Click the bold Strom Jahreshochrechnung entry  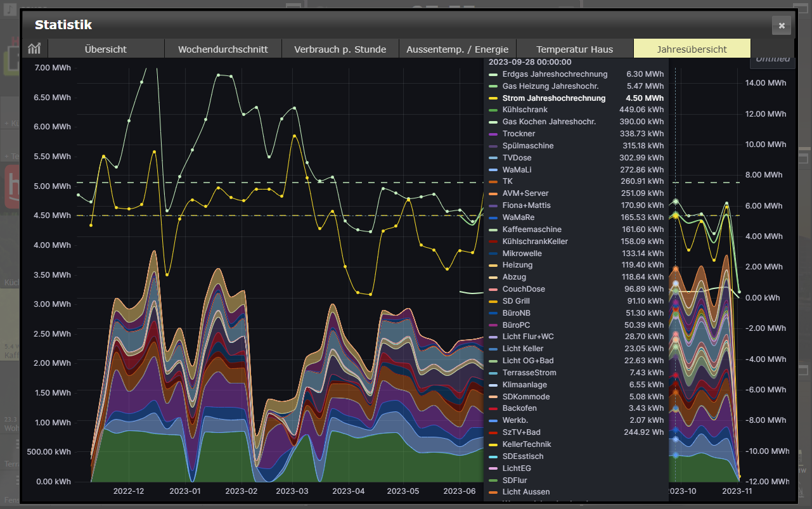coord(576,98)
